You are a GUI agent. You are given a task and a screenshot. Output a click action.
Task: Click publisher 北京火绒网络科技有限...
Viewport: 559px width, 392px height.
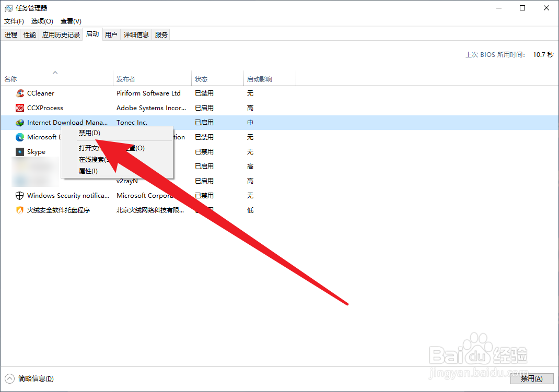150,210
